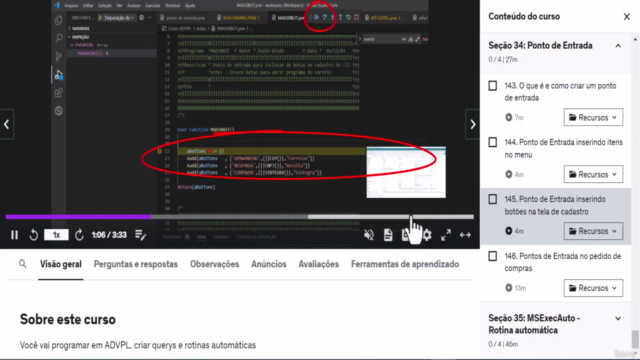
Task: Open Recursos dropdown for lecture 143
Action: click(x=593, y=118)
